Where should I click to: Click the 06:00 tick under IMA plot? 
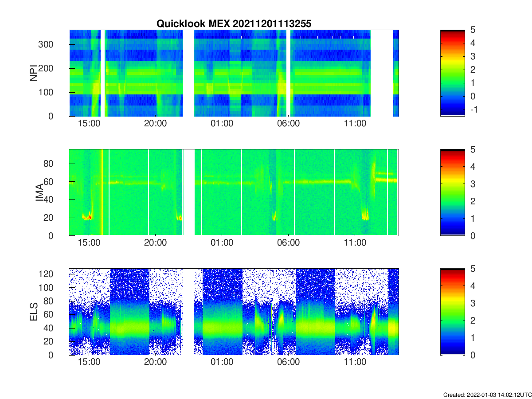click(x=288, y=243)
